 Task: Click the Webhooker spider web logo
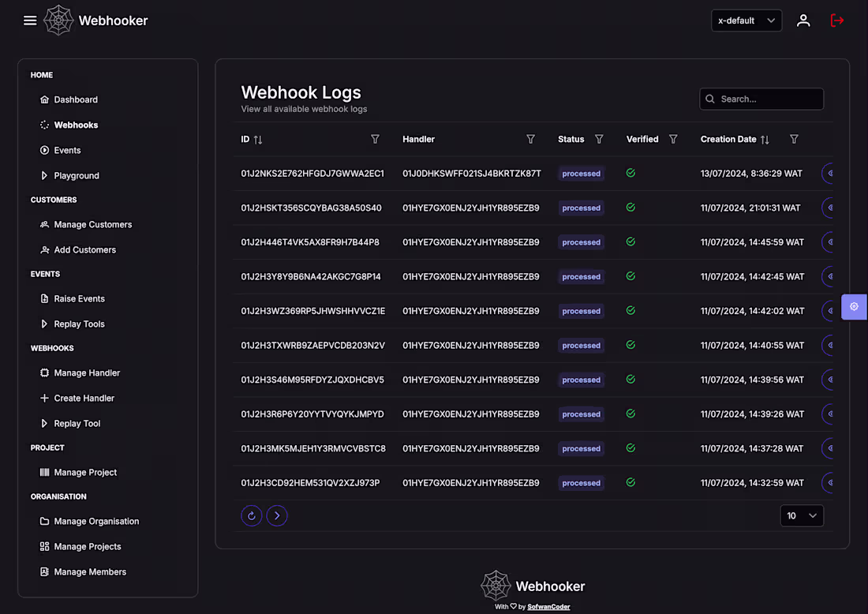pyautogui.click(x=58, y=21)
